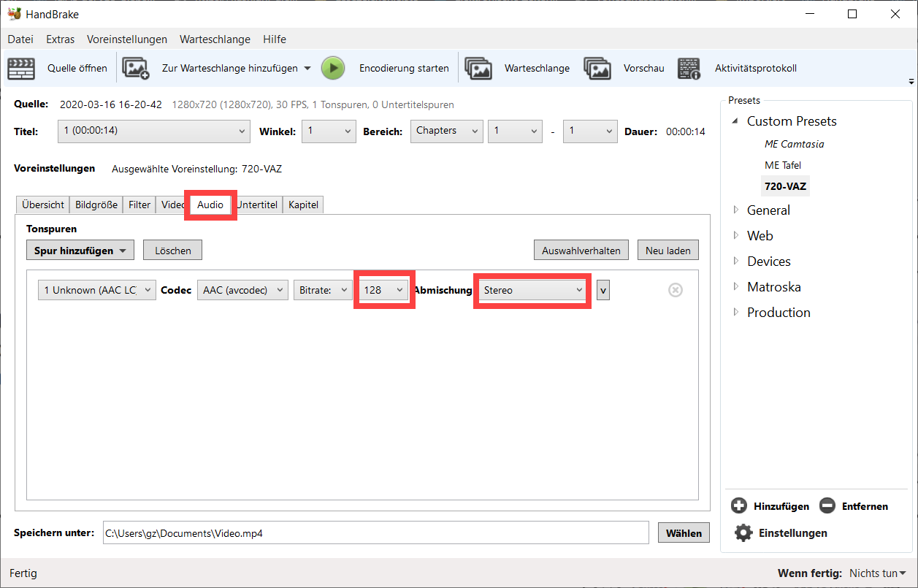Expand the Matroska presets group

[x=735, y=287]
